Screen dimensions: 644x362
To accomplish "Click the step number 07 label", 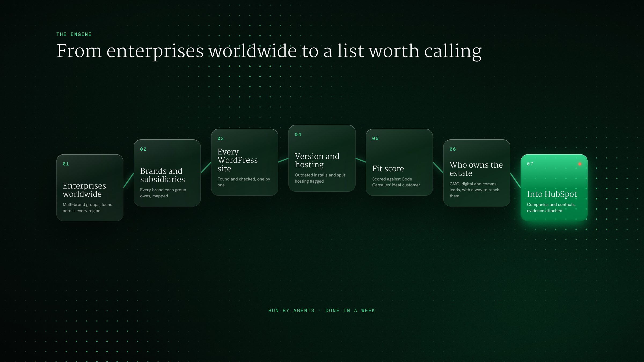I will click(x=530, y=164).
